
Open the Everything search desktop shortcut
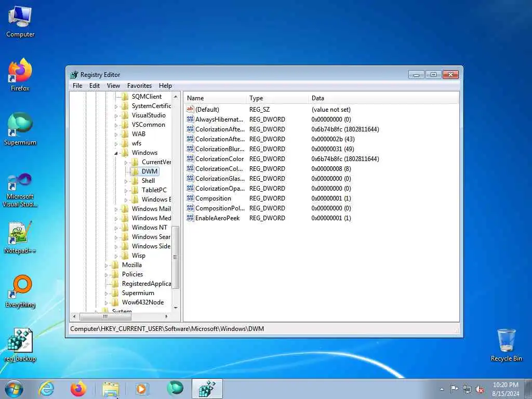pos(20,291)
